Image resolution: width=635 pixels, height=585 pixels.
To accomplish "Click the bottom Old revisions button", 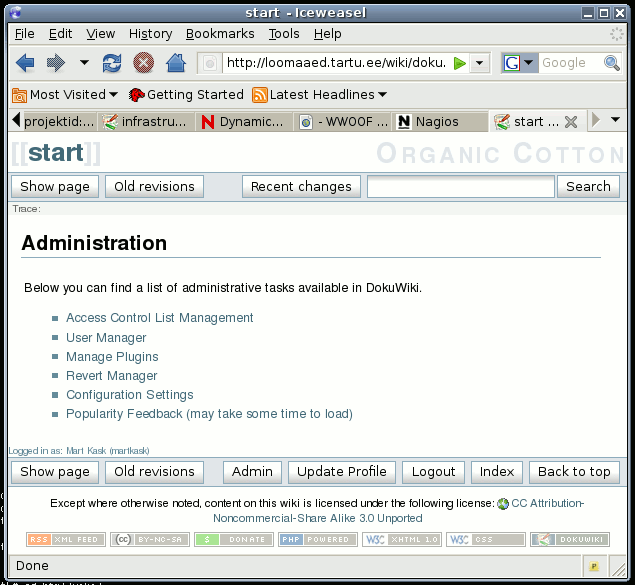I will (154, 472).
